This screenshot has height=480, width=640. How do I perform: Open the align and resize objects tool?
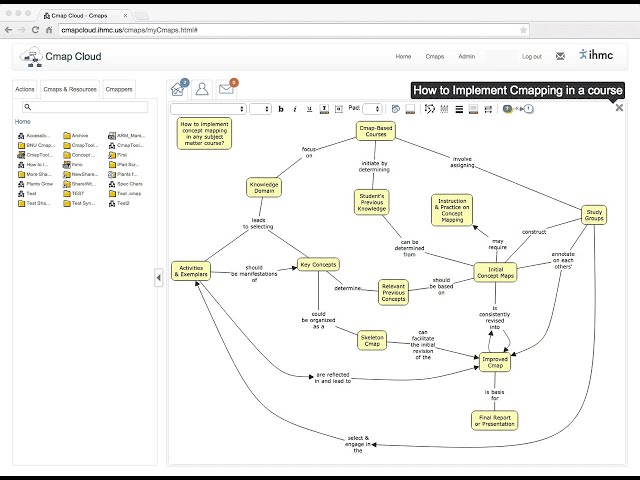click(x=488, y=109)
